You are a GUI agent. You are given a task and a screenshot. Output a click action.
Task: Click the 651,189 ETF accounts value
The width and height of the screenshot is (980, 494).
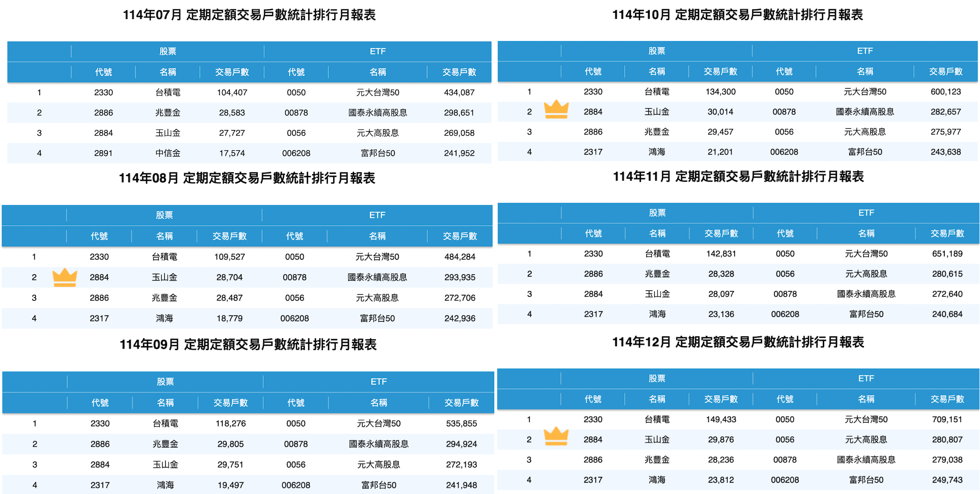pyautogui.click(x=947, y=254)
